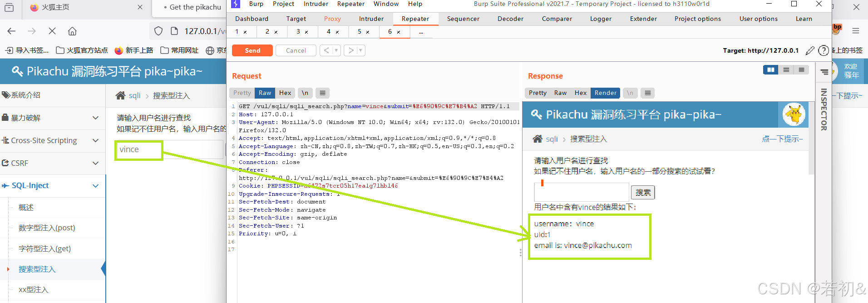Open Request editor options hamburger menu

322,93
